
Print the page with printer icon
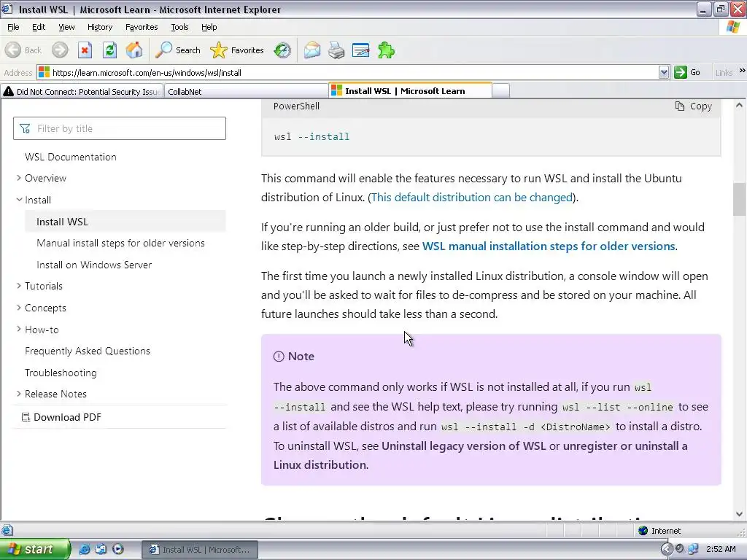tap(336, 50)
